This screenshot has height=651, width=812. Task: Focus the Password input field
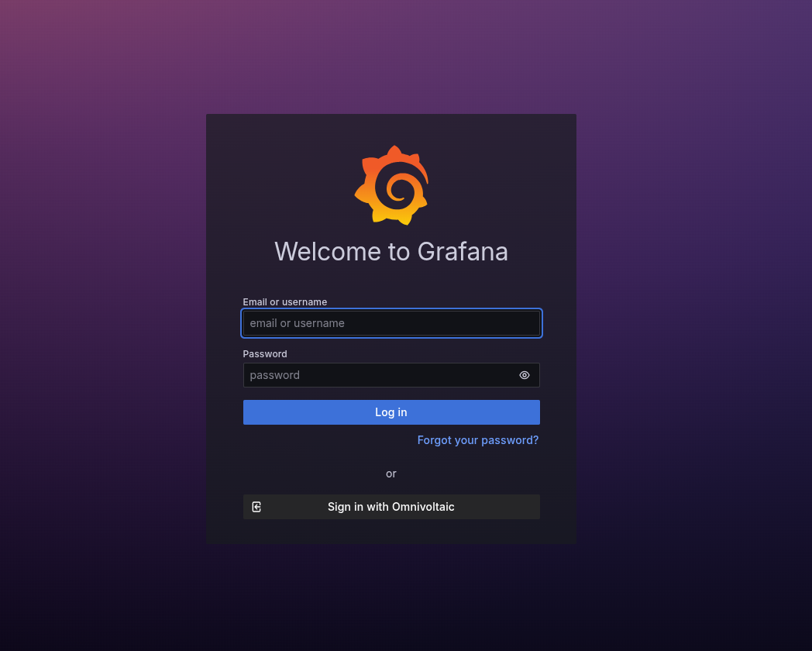point(380,375)
